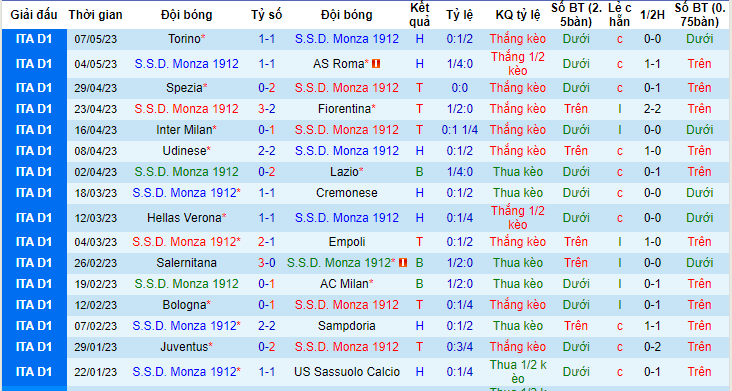Viewport: 732px width, 391px height.
Task: Open Hellas Verona team link
Action: tap(184, 217)
